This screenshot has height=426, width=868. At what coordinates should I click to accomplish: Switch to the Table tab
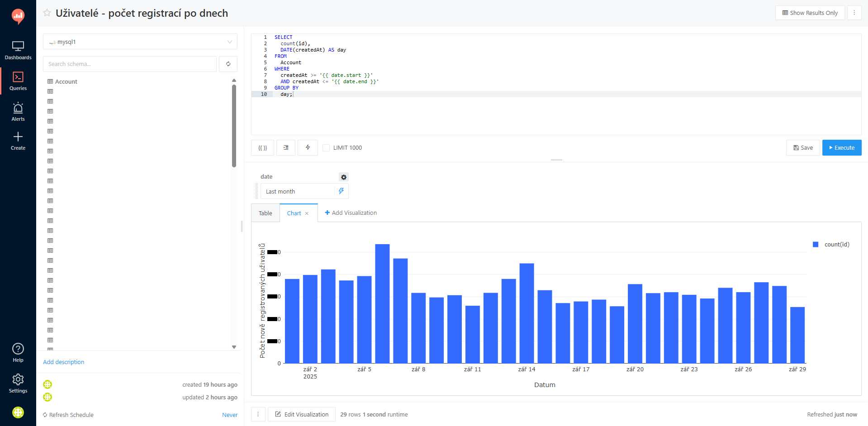(266, 213)
